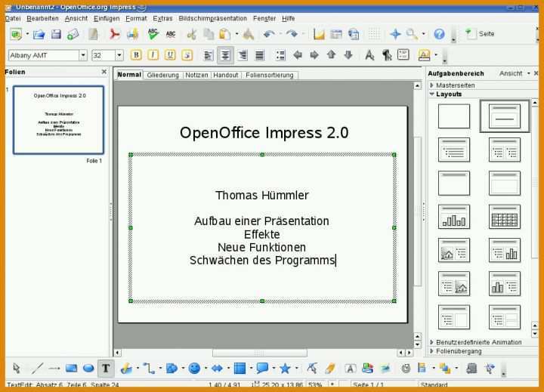Toggle AutoSpellcheck ABC icon
The width and height of the screenshot is (544, 392).
pyautogui.click(x=170, y=34)
